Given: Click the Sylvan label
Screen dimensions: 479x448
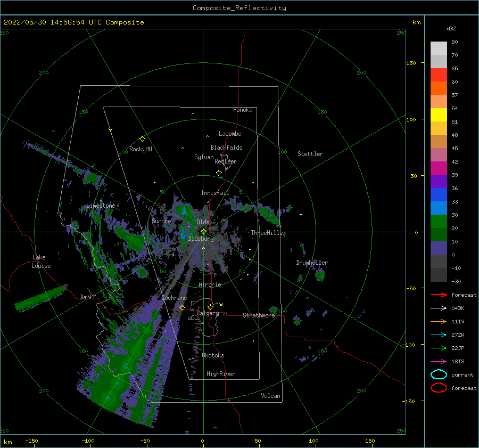Looking at the screenshot, I should click(x=204, y=157).
